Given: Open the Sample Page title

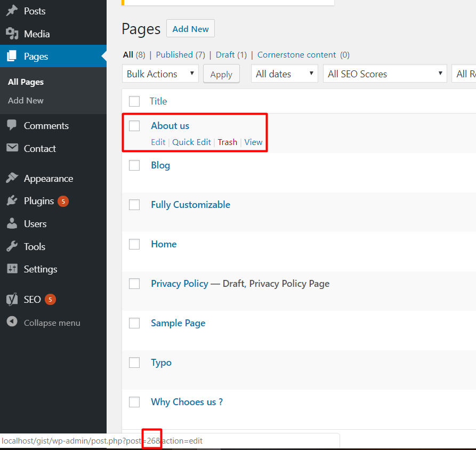Looking at the screenshot, I should 178,324.
